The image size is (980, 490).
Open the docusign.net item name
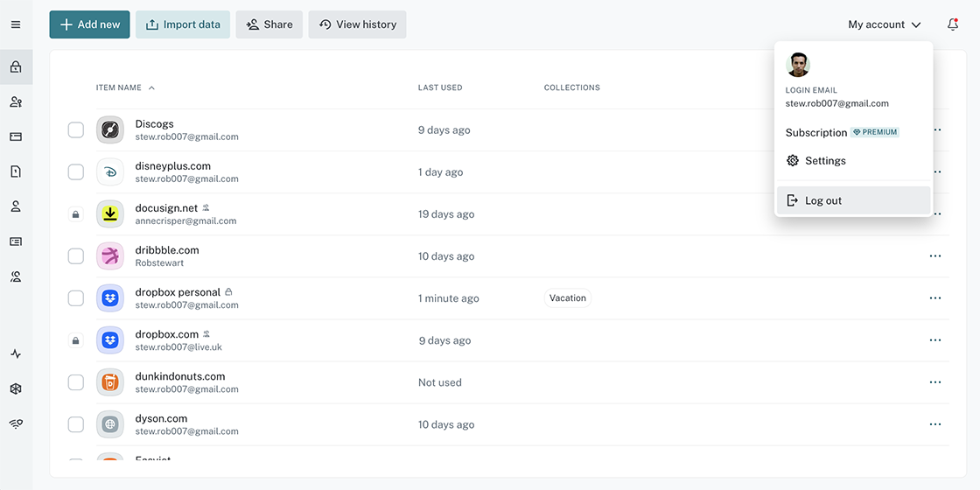coord(166,208)
